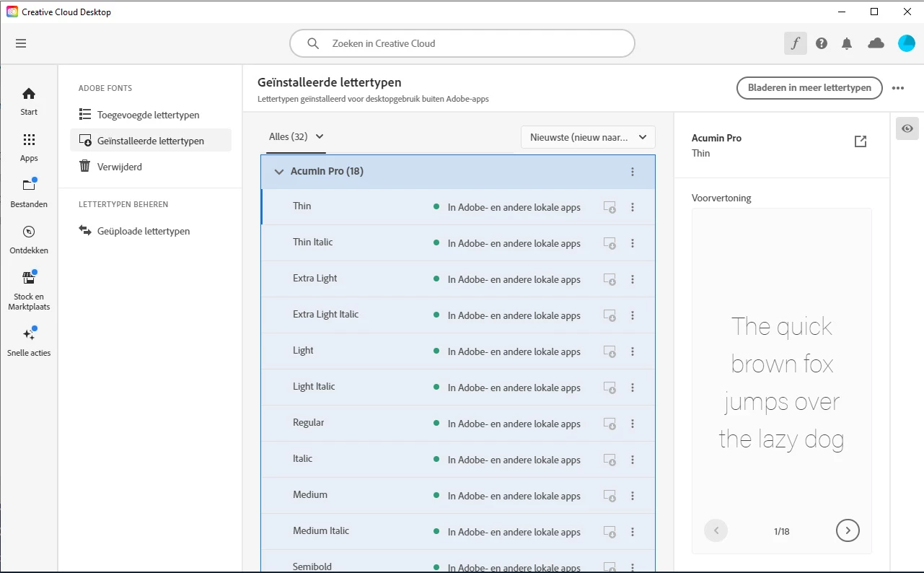
Task: Click the install-state icon on Italic row
Action: click(610, 460)
